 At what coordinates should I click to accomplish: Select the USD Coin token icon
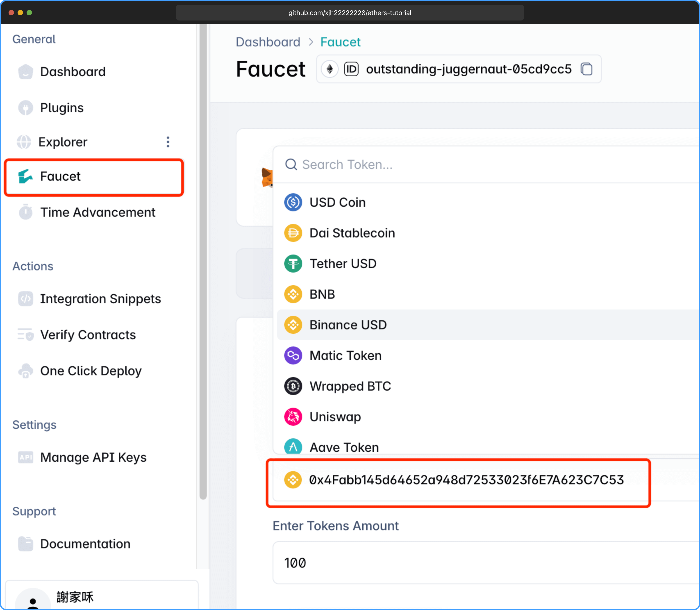293,202
